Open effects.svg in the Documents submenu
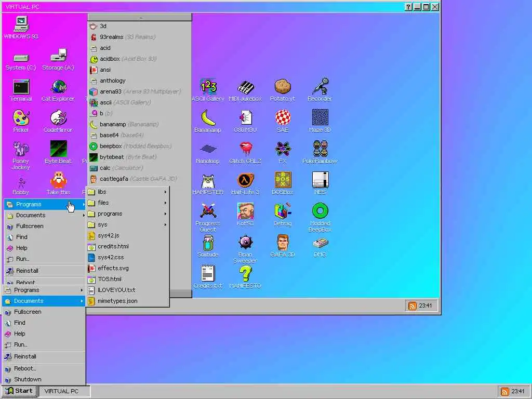Viewport: 532px width, 399px height. click(x=128, y=268)
